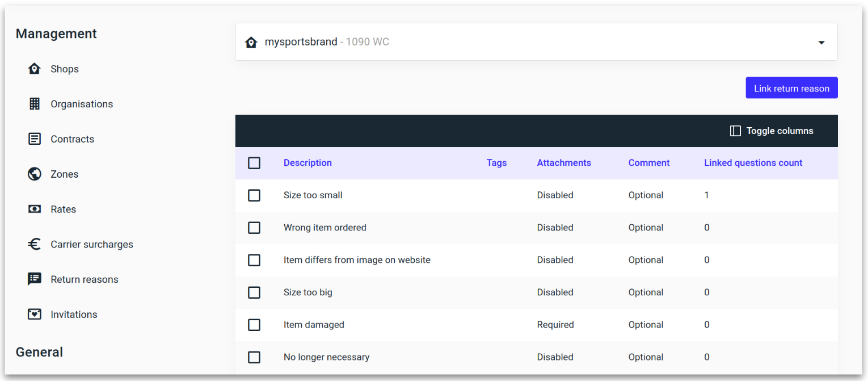This screenshot has width=868, height=381.
Task: Click the Return reasons chat icon
Action: [35, 279]
